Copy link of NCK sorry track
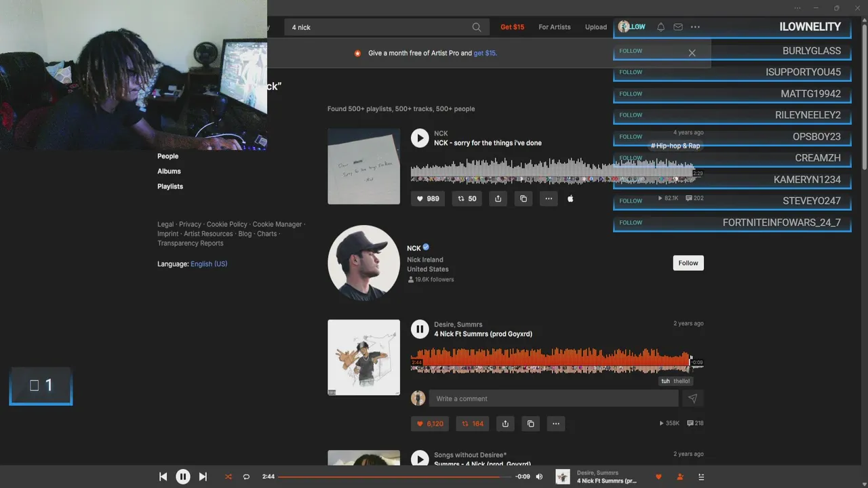Viewport: 868px width, 488px height. tap(523, 199)
